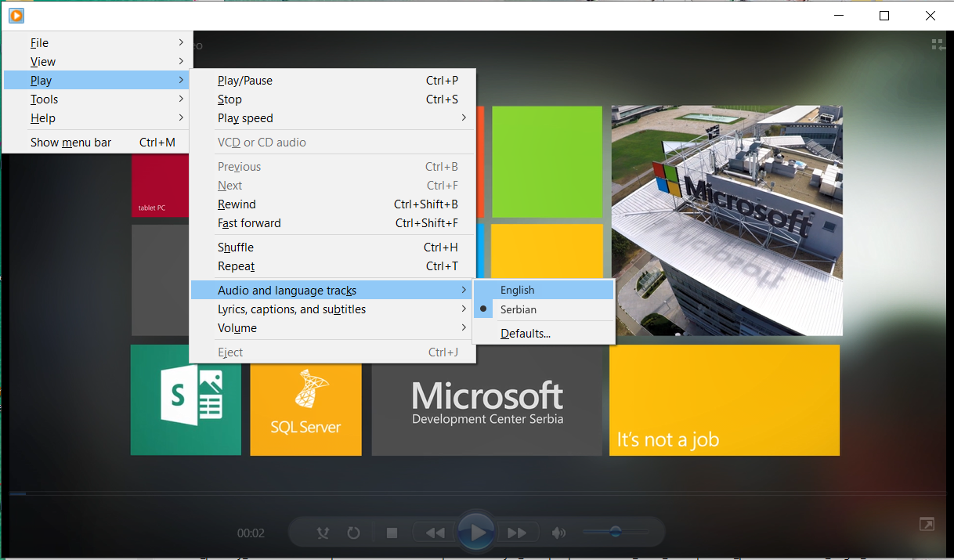Viewport: 954px width, 560px height.
Task: Toggle Show menu bar option
Action: [x=98, y=143]
